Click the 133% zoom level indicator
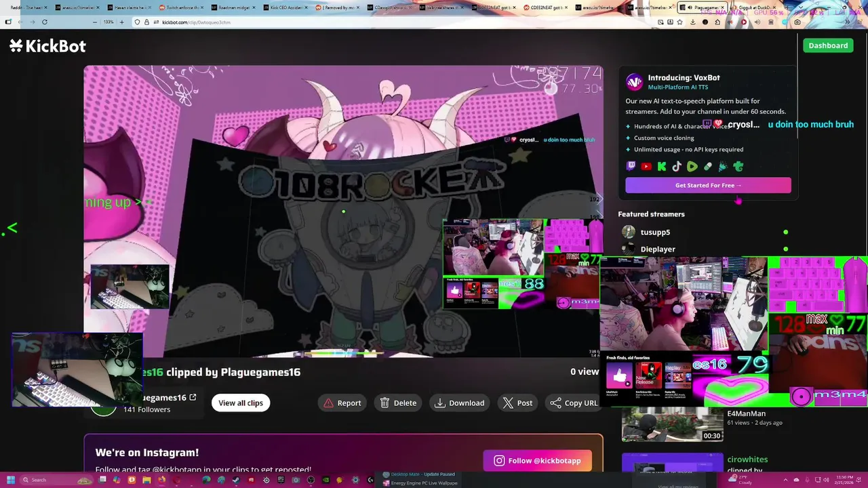868x488 pixels. (x=108, y=22)
